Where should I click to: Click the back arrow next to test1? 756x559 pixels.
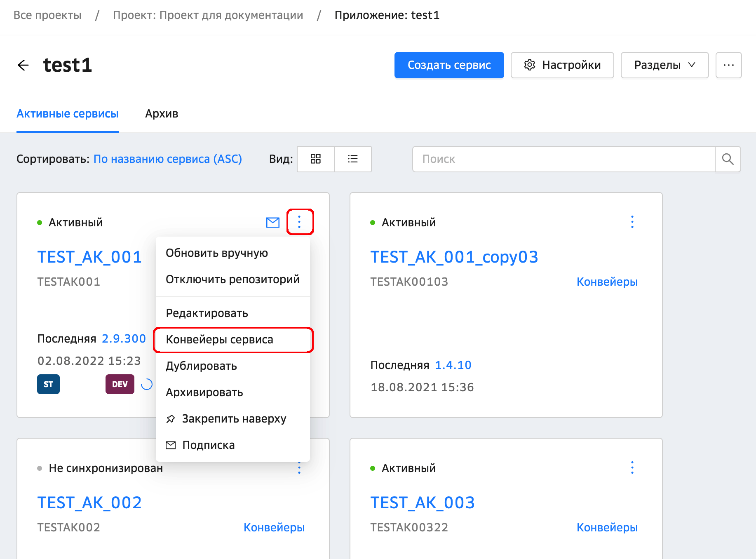point(23,65)
